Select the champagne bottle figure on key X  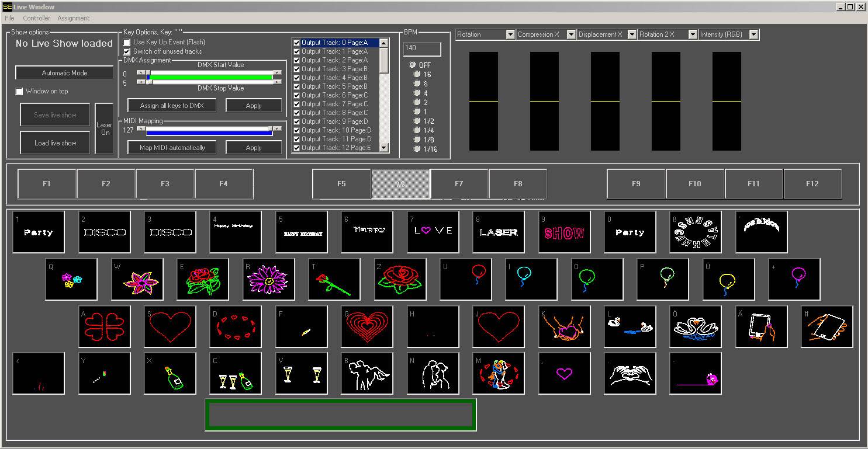[x=170, y=373]
